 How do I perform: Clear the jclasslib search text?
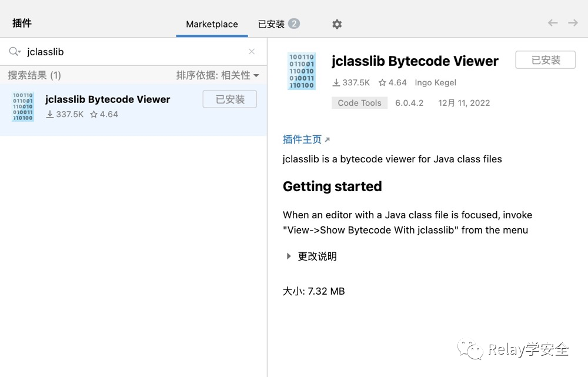[252, 51]
